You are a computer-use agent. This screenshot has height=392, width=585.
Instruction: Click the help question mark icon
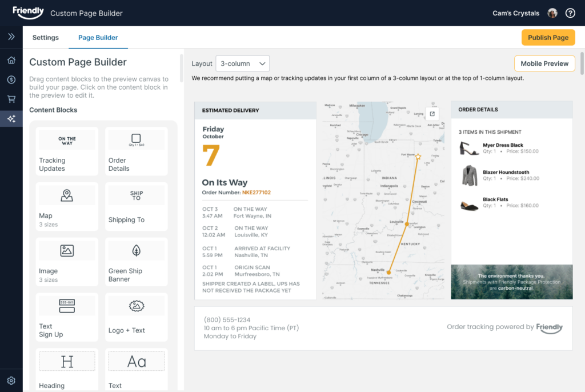pyautogui.click(x=570, y=13)
